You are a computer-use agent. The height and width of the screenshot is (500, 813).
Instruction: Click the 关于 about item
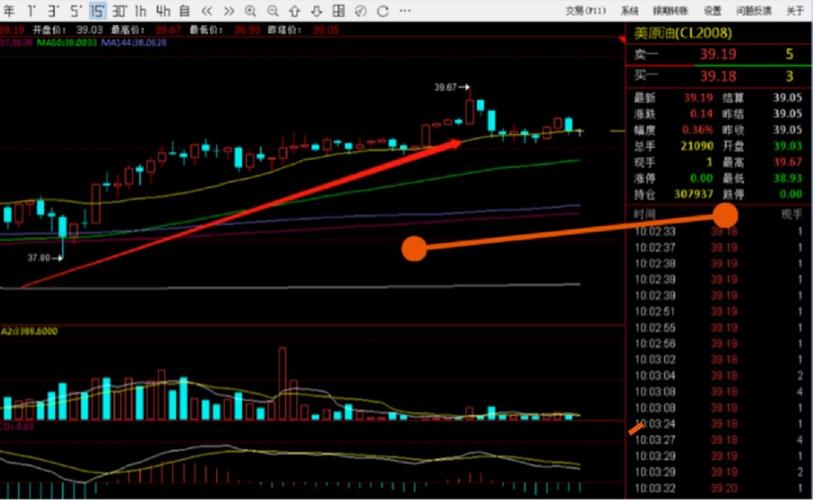[x=795, y=11]
